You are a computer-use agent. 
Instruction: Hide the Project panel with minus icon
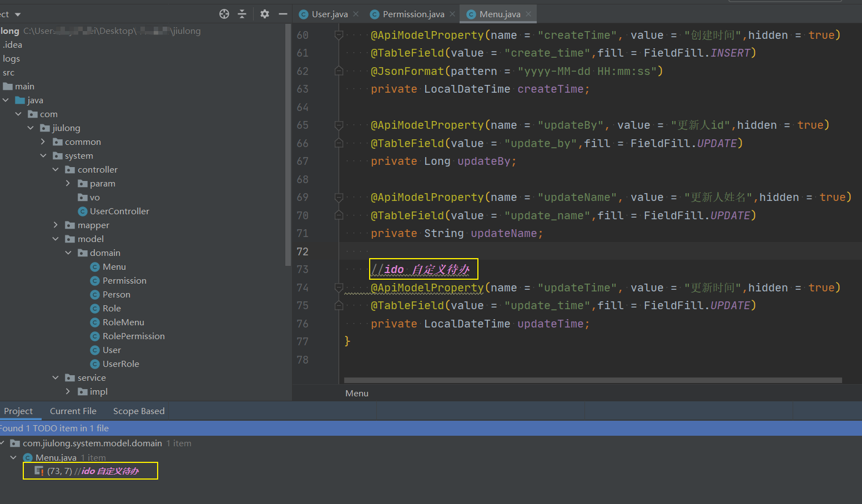[283, 14]
